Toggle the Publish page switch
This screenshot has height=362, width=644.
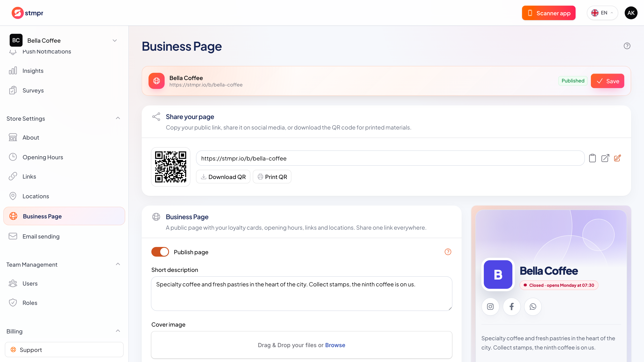[x=160, y=252]
